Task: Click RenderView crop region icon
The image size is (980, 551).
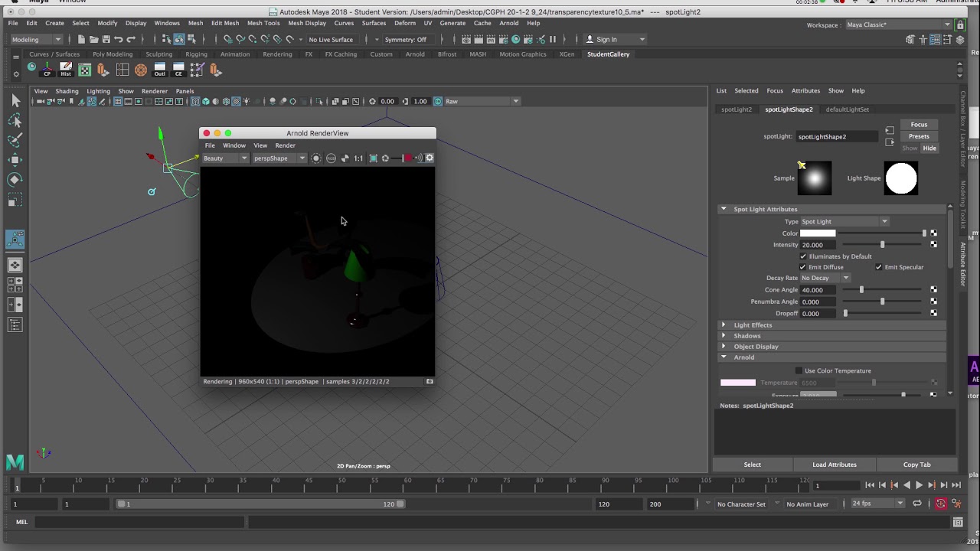Action: 373,158
